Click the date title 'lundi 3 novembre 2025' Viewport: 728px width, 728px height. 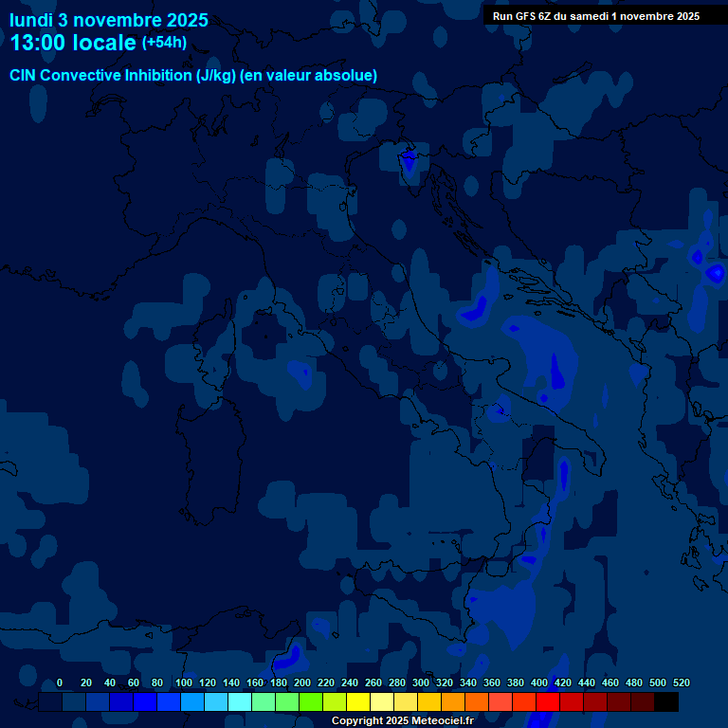[x=109, y=20]
